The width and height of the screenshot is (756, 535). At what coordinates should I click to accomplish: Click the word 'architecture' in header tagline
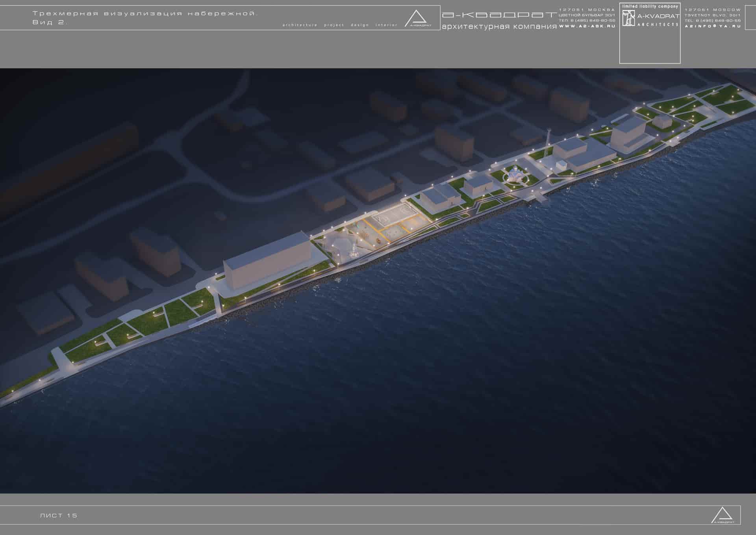click(300, 25)
